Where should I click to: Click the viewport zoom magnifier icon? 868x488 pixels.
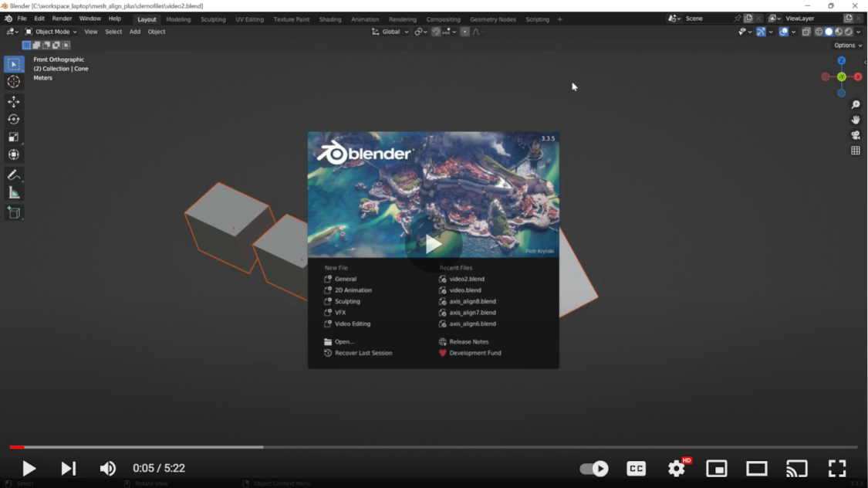(855, 105)
